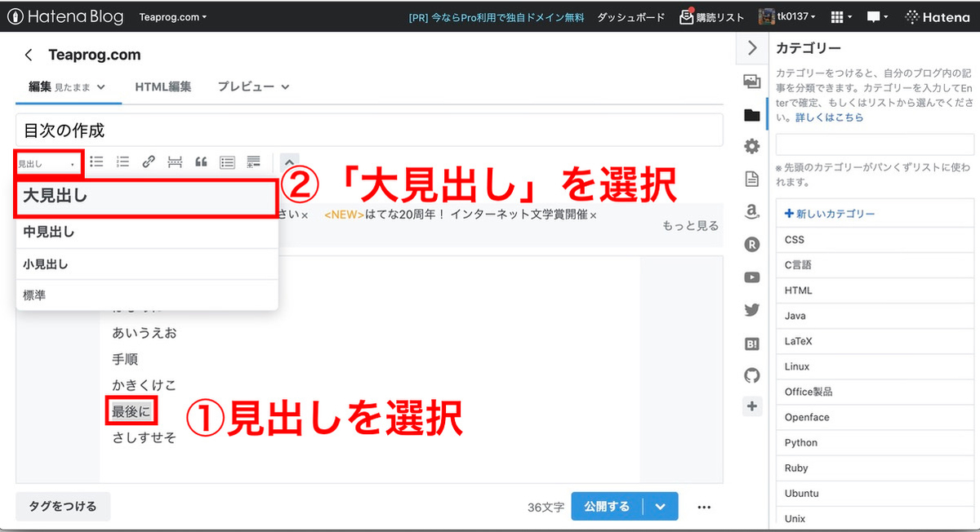
Task: Open the 見出し style dropdown
Action: tap(47, 163)
